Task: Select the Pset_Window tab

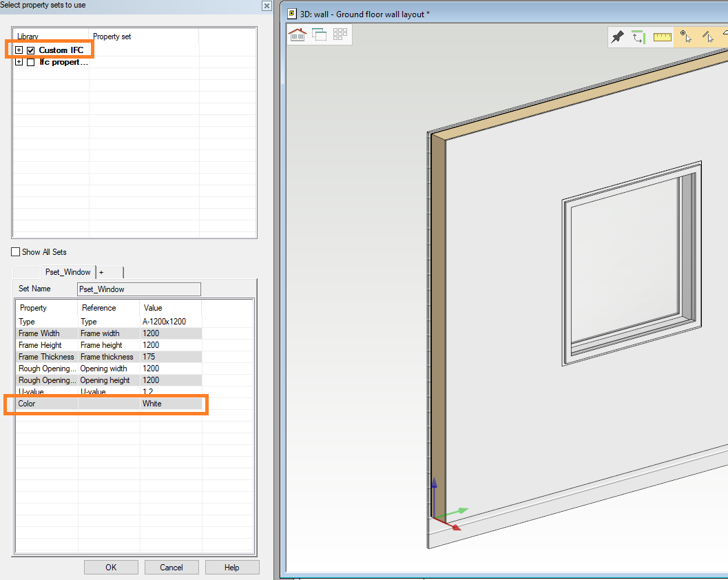Action: pos(67,272)
